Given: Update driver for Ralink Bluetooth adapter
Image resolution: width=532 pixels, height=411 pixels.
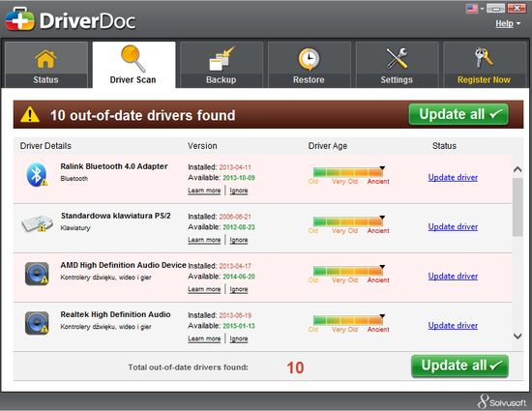Looking at the screenshot, I should [453, 177].
